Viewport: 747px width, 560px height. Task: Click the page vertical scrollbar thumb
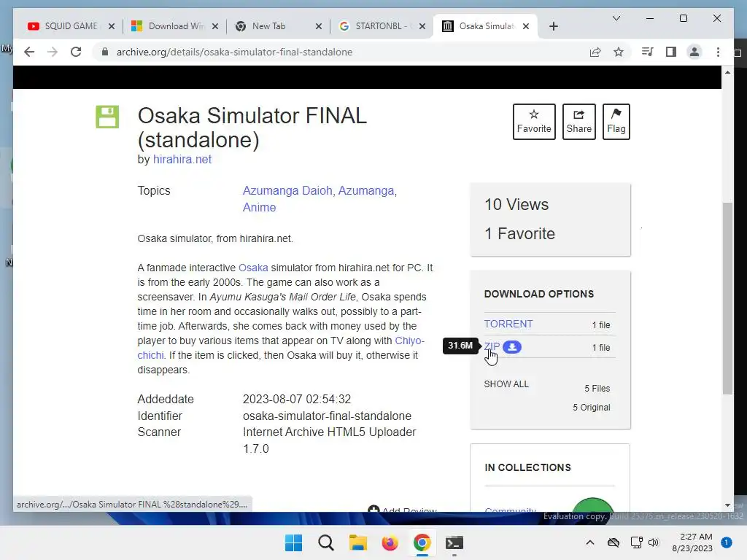[x=727, y=298]
